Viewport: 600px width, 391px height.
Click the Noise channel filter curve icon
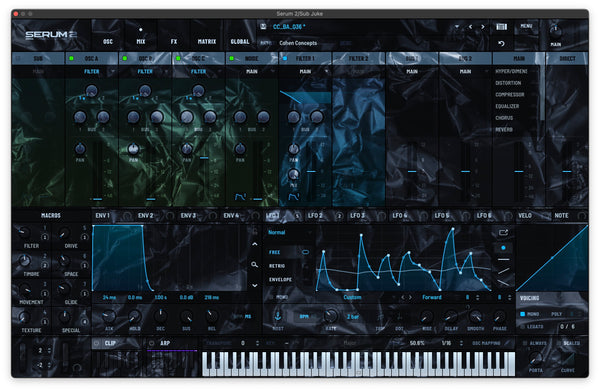240,197
